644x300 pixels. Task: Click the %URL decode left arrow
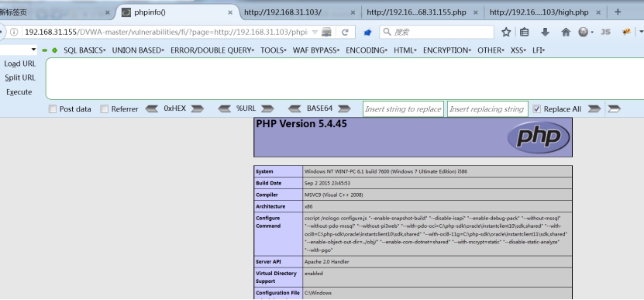pos(224,109)
